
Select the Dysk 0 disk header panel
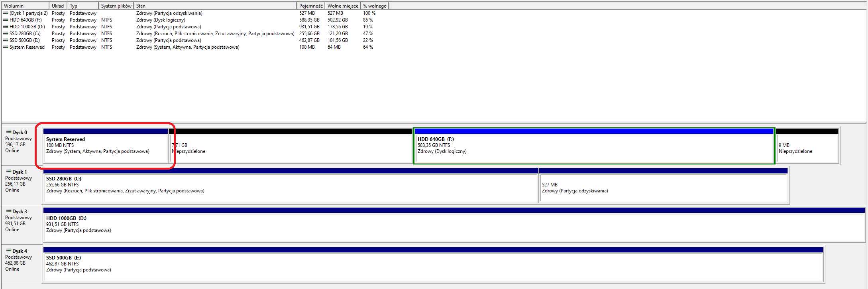[22, 145]
